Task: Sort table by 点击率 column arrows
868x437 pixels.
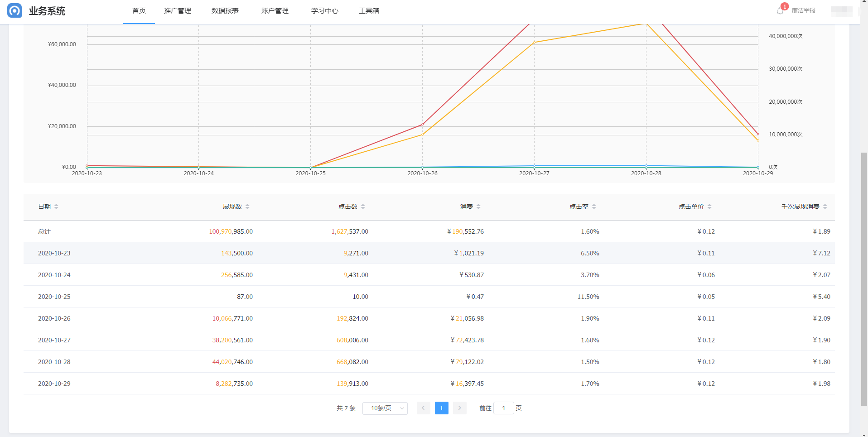Action: [594, 206]
